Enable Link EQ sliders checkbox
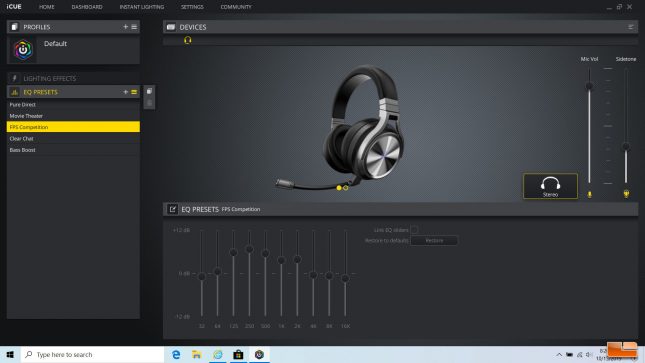645x363 pixels. pos(414,230)
